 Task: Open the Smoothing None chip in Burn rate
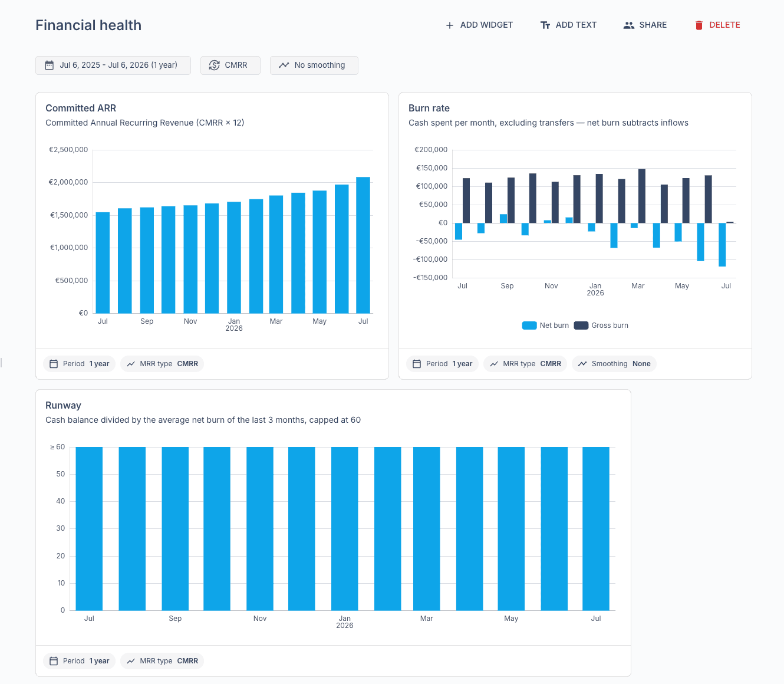(614, 364)
